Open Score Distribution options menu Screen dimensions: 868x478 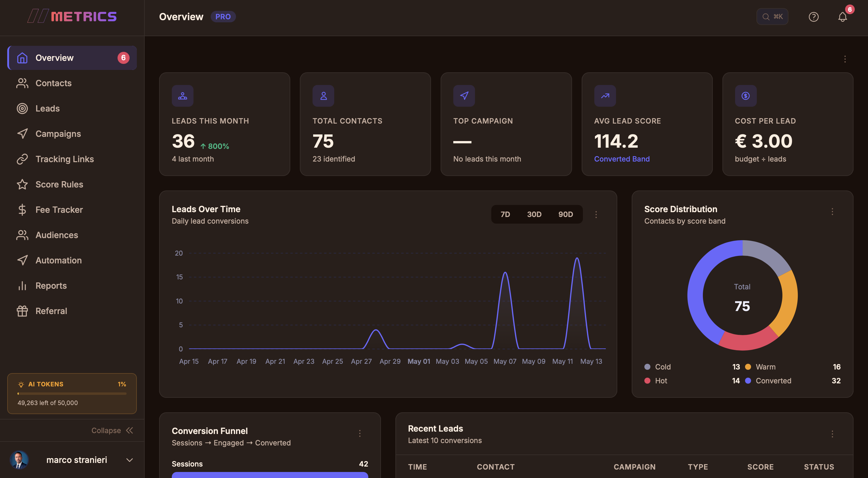click(832, 212)
